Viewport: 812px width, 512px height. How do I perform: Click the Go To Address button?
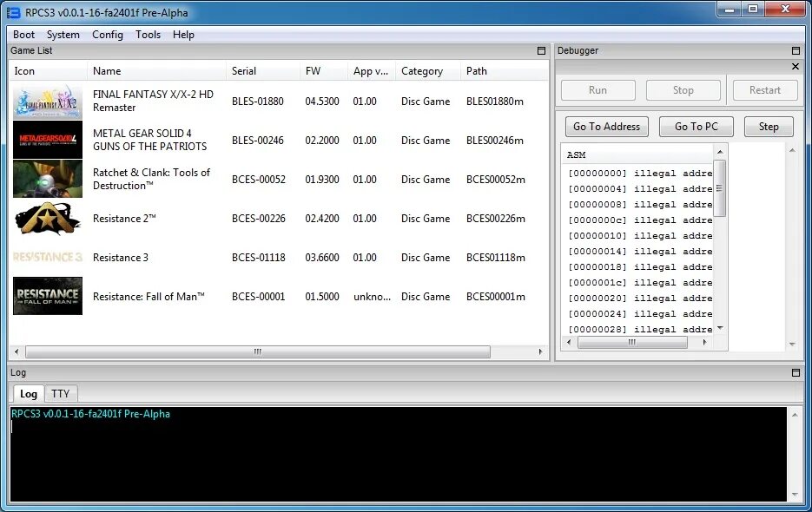606,127
